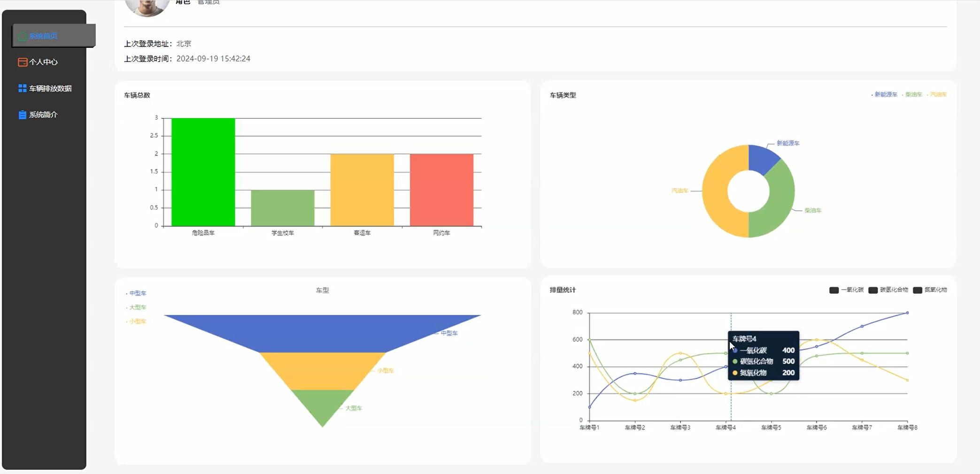Click the orange 个人中心 card icon
This screenshot has width=980, height=474.
[x=23, y=62]
